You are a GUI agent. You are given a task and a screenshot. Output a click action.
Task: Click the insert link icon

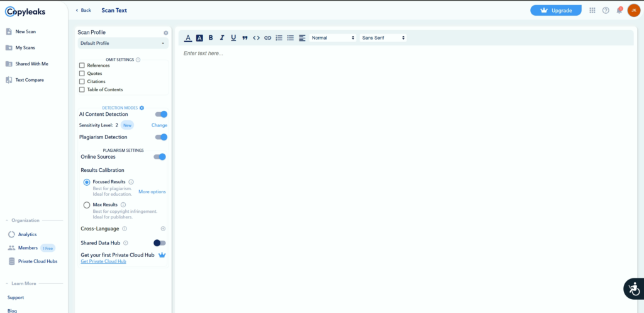pos(267,38)
